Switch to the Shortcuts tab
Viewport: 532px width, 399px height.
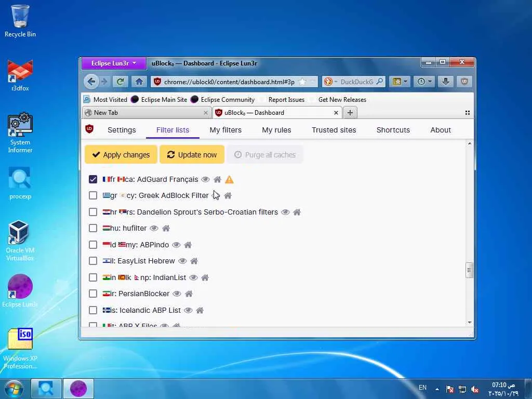coord(393,130)
